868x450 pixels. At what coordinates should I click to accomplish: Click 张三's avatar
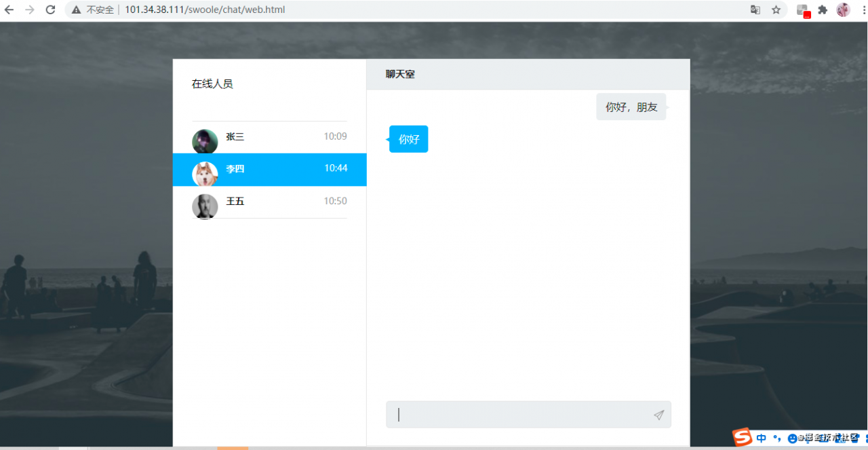point(205,141)
